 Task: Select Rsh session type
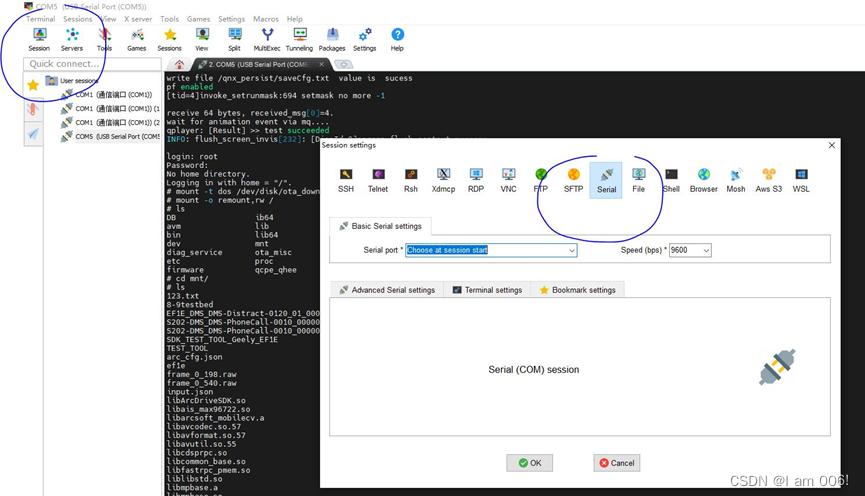point(411,180)
